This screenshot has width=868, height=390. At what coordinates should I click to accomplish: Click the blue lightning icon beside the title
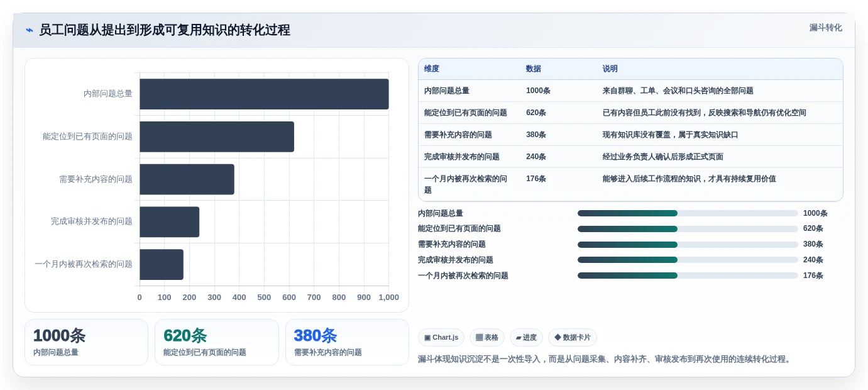[30, 30]
